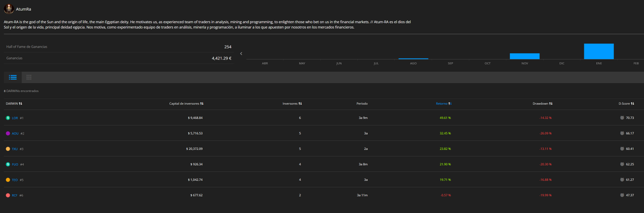Sort by Capital de inversores arrows

[x=202, y=103]
